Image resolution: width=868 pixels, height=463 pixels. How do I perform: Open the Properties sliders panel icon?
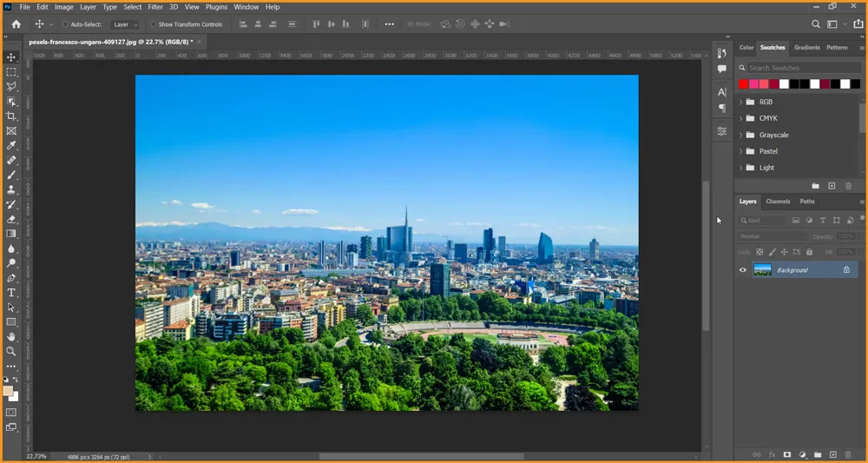722,131
